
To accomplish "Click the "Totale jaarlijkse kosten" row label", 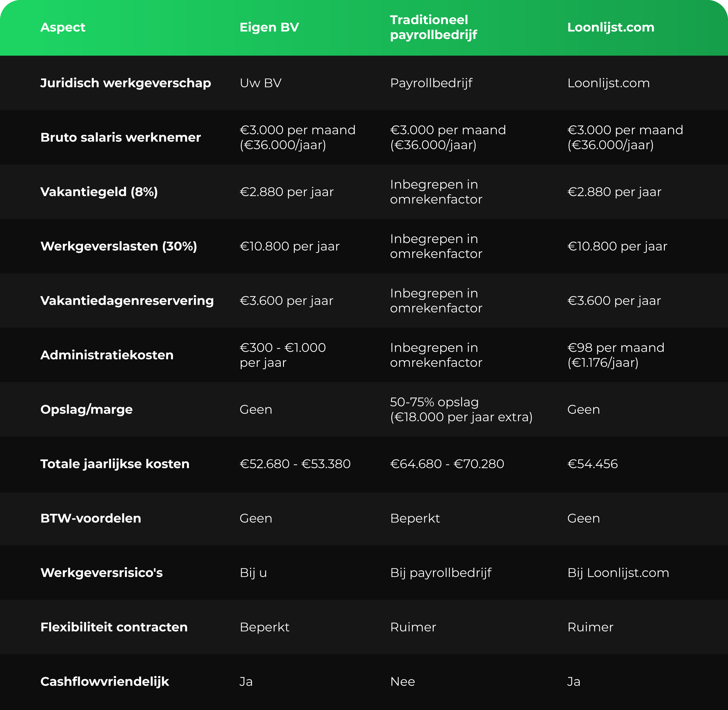I will (x=114, y=464).
